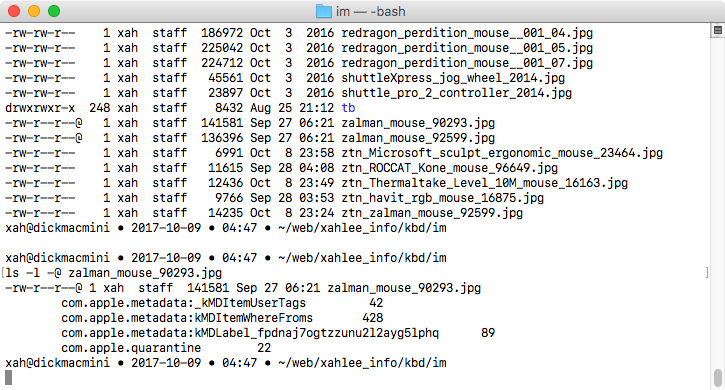Click the yellow minimize window button

[34, 11]
